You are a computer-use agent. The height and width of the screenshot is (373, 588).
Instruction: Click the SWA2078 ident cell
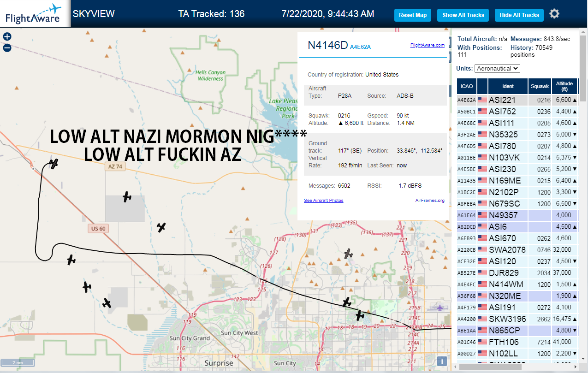(x=507, y=249)
